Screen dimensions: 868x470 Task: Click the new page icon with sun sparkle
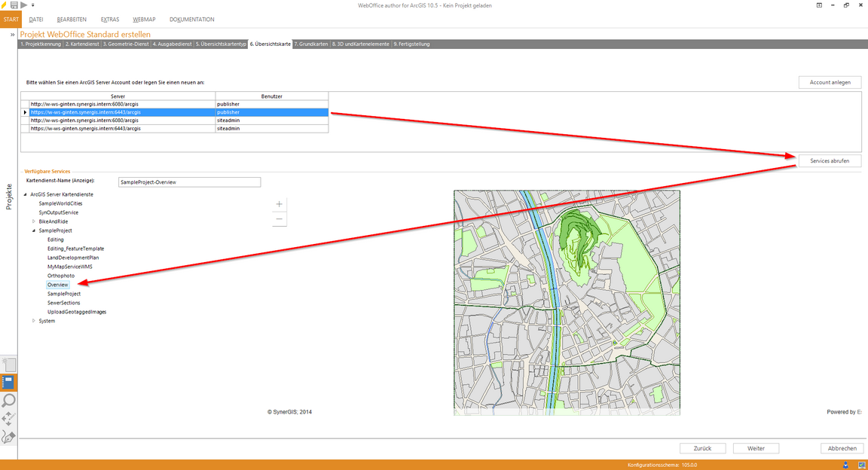(9, 364)
